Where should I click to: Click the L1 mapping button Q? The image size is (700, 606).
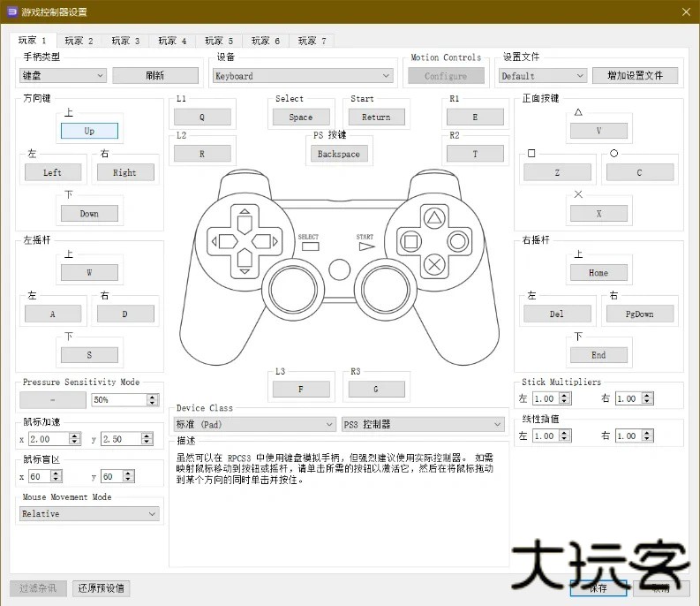(x=202, y=117)
